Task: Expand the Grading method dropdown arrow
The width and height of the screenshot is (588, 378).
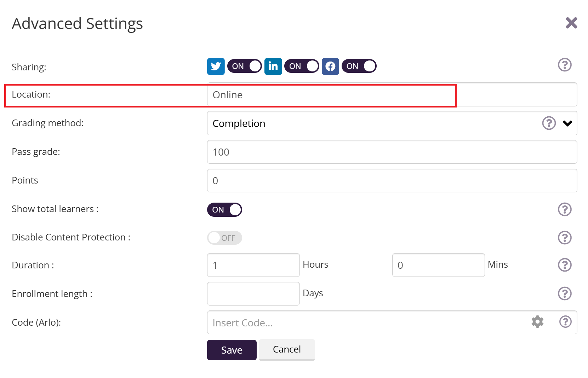Action: tap(567, 123)
